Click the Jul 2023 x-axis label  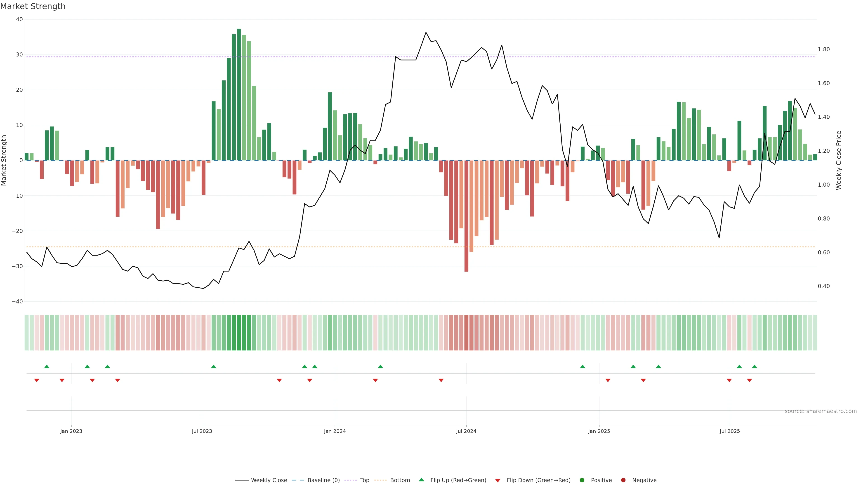pyautogui.click(x=202, y=431)
